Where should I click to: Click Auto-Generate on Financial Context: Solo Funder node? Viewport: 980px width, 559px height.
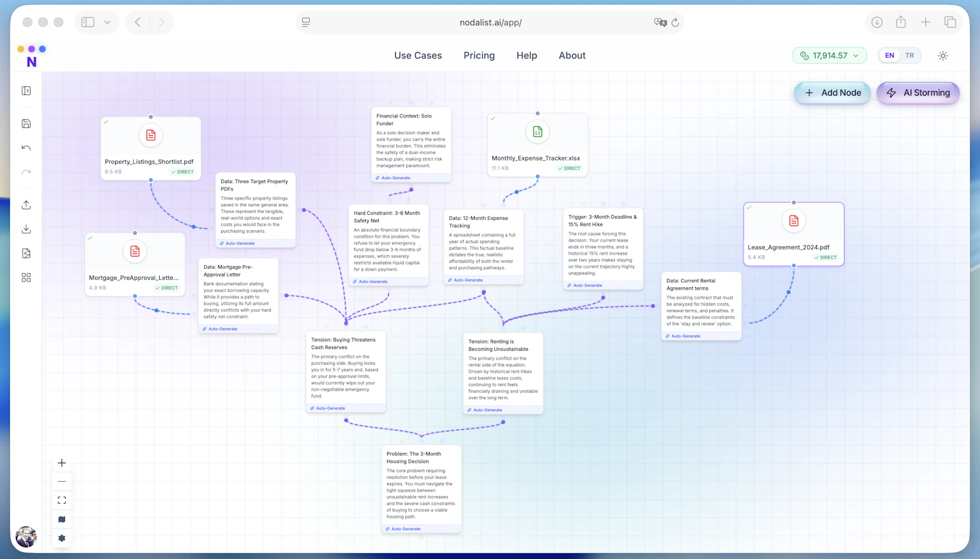point(393,178)
